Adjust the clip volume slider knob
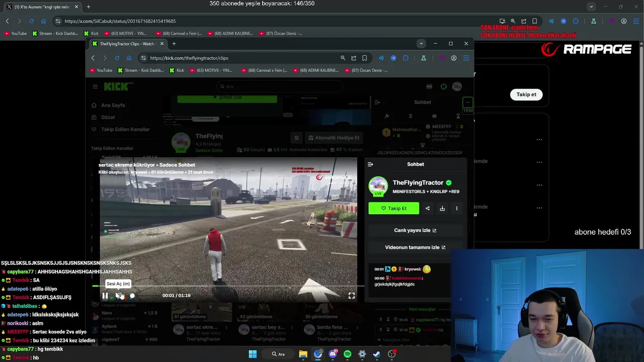644x362 pixels. [132, 296]
